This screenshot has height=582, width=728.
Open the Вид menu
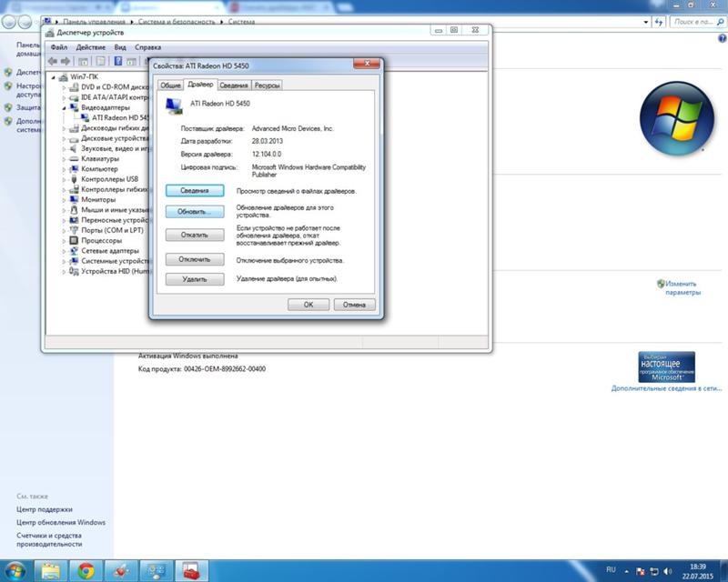click(x=120, y=47)
